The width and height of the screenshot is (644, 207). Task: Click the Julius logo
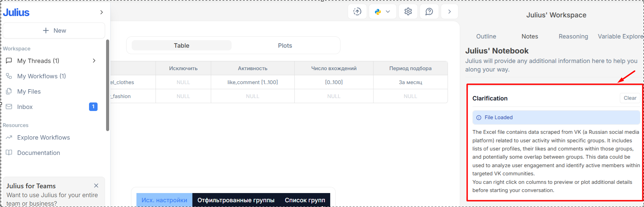(x=16, y=12)
